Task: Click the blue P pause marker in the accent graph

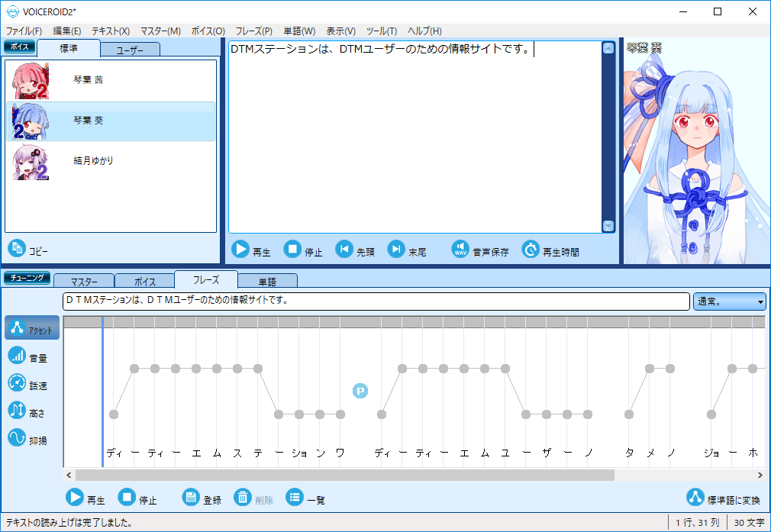Action: [360, 391]
